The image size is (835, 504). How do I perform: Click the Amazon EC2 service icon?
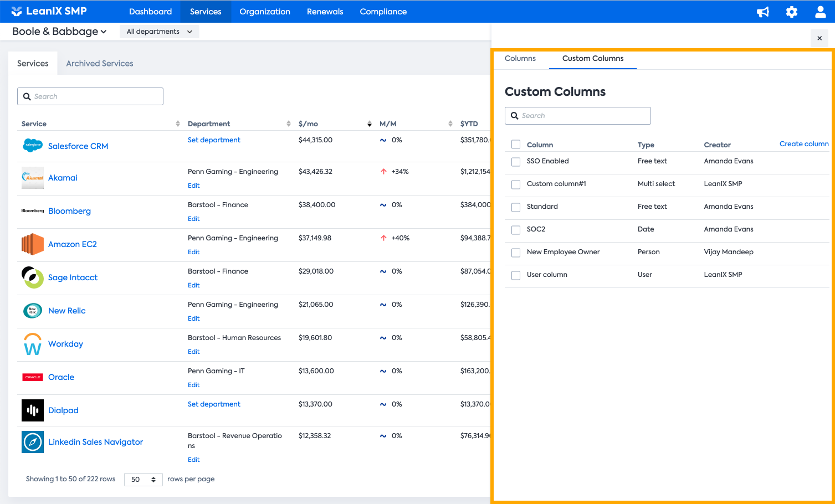point(33,244)
